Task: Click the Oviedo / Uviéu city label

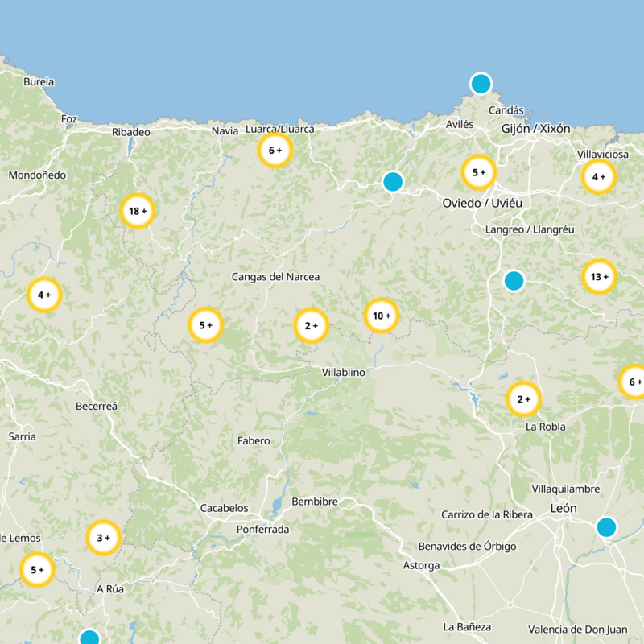Action: click(x=482, y=203)
